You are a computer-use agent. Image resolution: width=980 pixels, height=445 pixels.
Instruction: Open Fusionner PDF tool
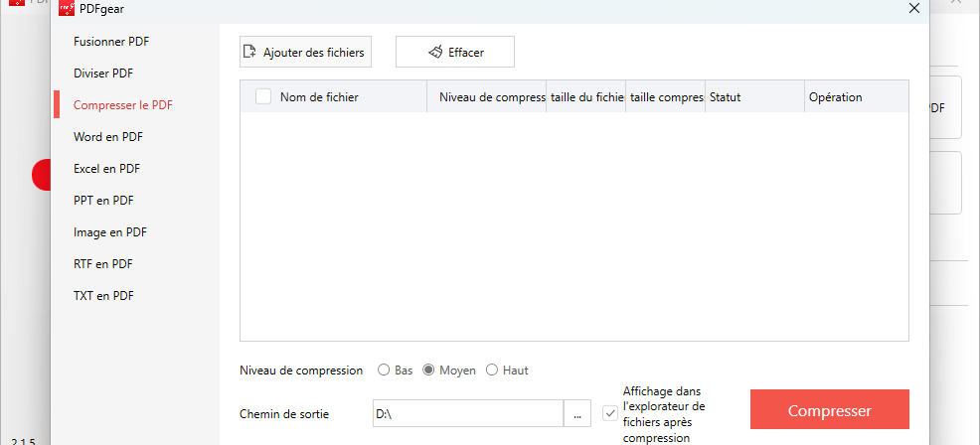point(111,42)
